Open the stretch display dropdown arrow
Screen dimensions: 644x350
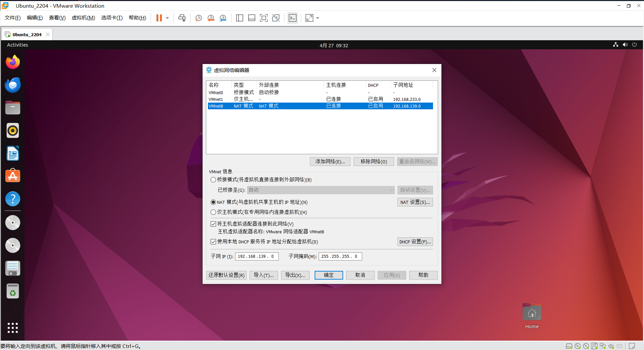click(318, 18)
